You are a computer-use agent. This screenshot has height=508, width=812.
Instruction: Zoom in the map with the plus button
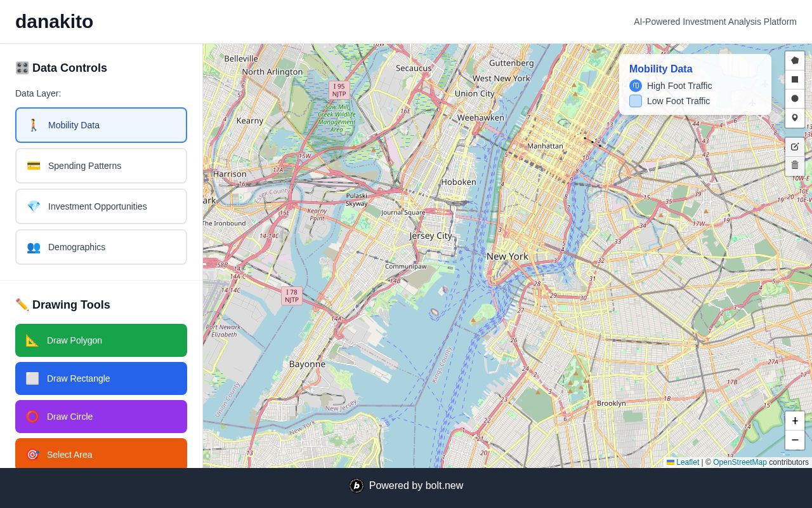[795, 421]
